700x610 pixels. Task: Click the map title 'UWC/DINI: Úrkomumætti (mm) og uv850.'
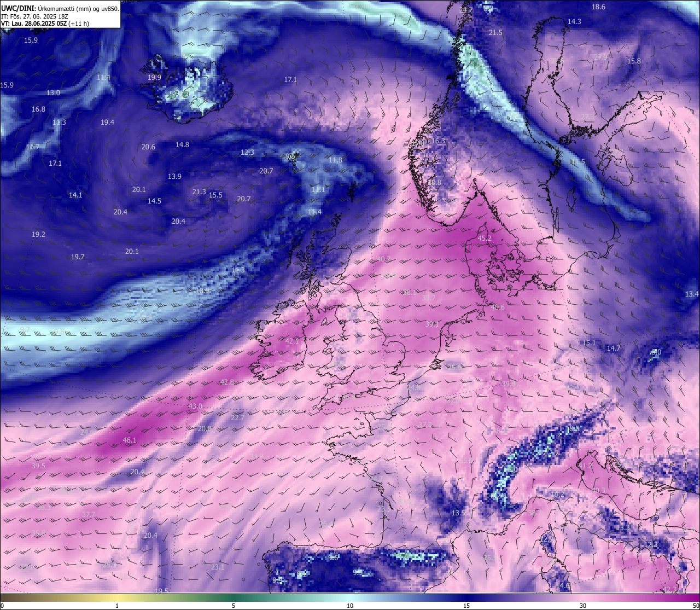tap(60, 9)
